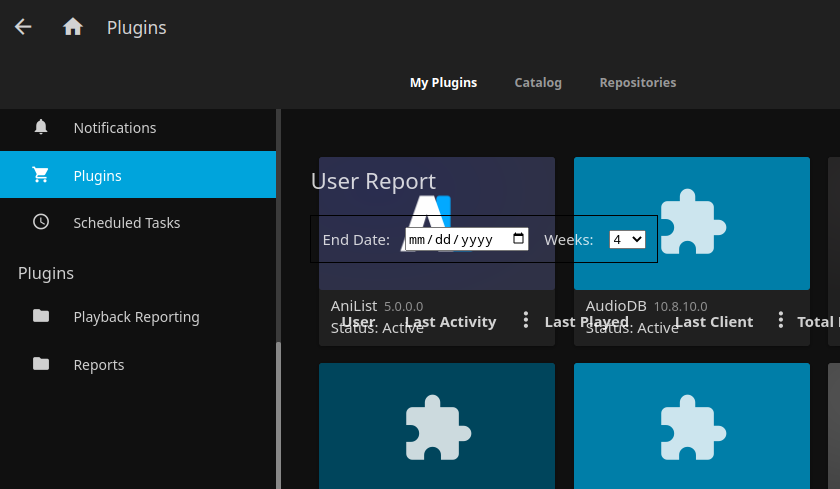Click the End Date text field
Image resolution: width=840 pixels, height=489 pixels.
click(x=455, y=239)
